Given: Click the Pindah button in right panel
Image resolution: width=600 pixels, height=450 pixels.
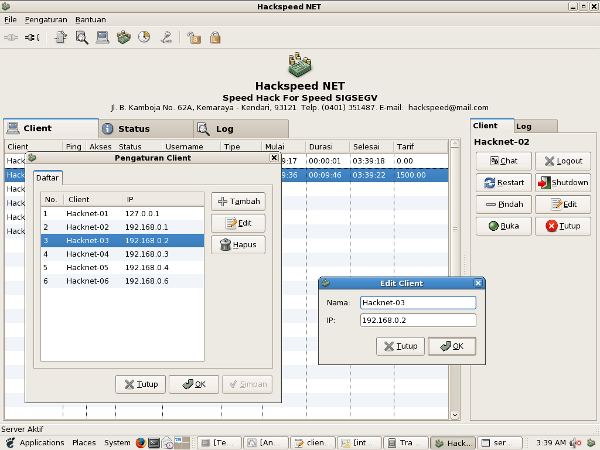Looking at the screenshot, I should [x=504, y=204].
